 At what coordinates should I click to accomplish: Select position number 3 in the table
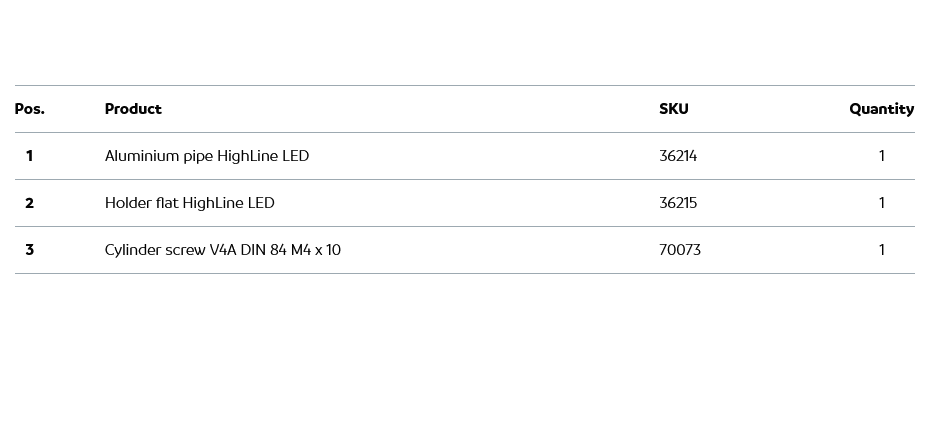pyautogui.click(x=30, y=250)
